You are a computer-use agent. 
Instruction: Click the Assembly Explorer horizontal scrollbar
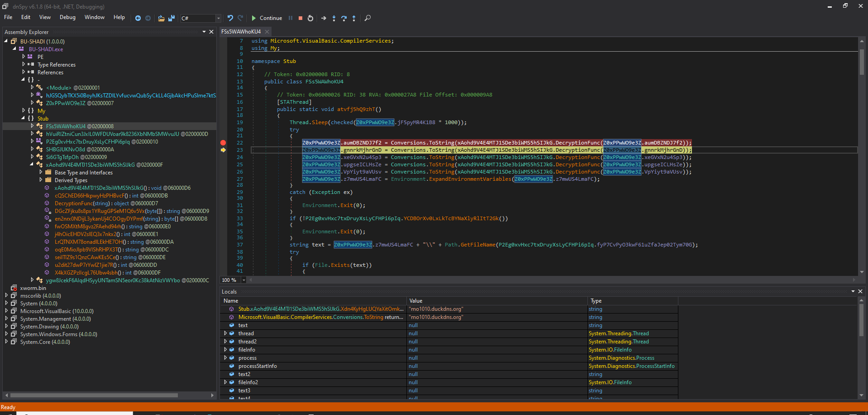tap(94, 395)
